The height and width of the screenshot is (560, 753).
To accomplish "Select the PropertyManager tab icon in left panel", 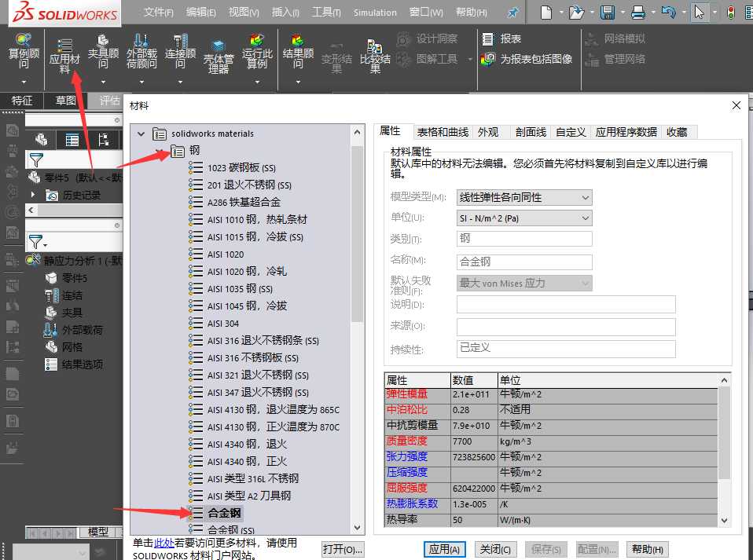I will pos(72,140).
